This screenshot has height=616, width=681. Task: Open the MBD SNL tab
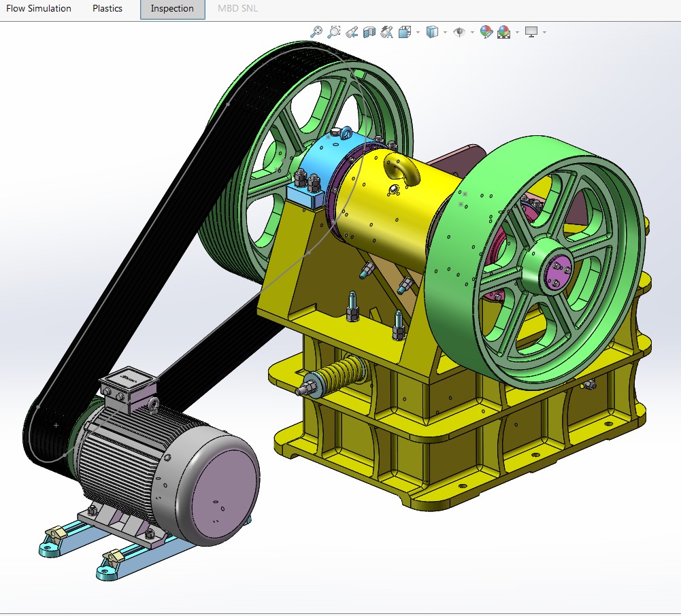click(x=237, y=8)
